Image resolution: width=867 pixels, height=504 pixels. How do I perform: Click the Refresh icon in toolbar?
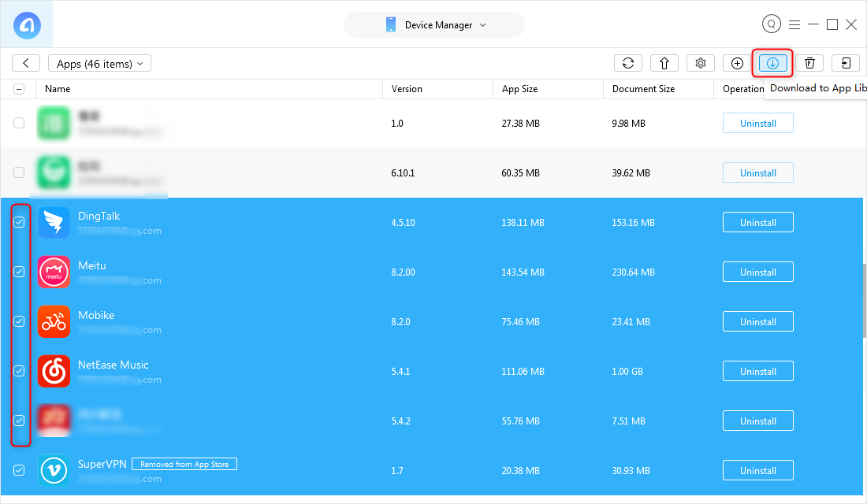click(627, 64)
